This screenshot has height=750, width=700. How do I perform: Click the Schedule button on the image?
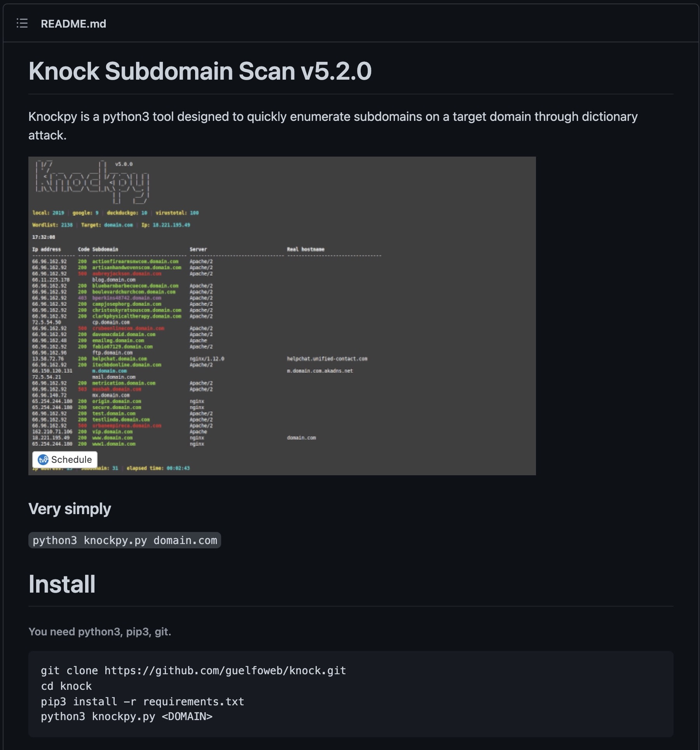65,459
